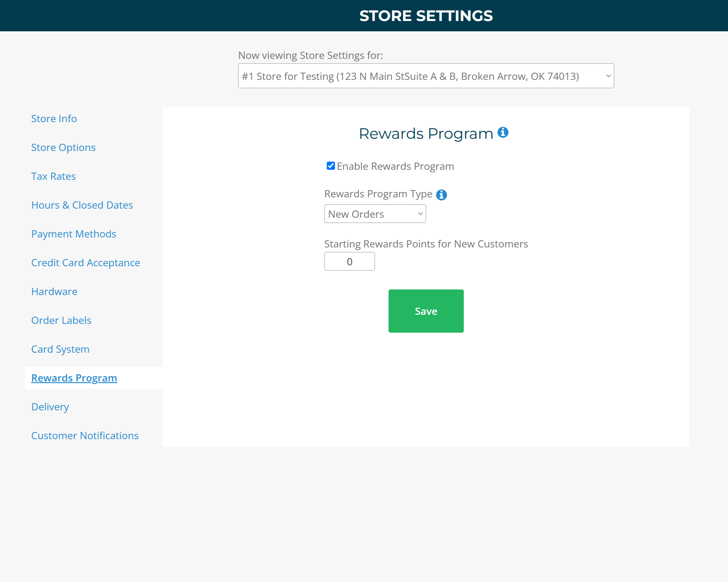Click the active Rewards Program sidebar link

74,378
